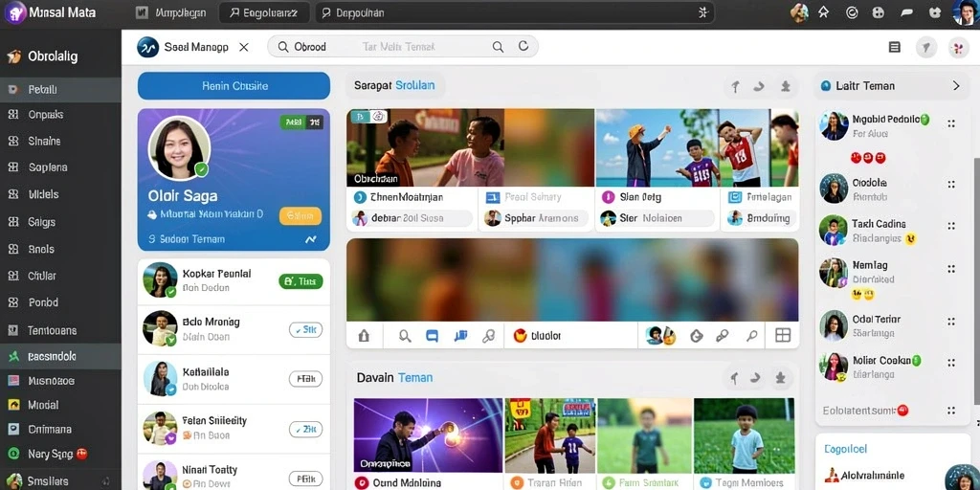This screenshot has height=490, width=980.
Task: Open the purple glowing orb video thumbnail
Action: pyautogui.click(x=428, y=435)
